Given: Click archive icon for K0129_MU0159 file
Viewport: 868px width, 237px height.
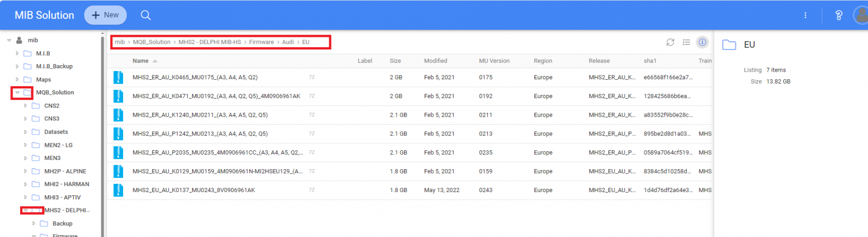Looking at the screenshot, I should (x=118, y=171).
